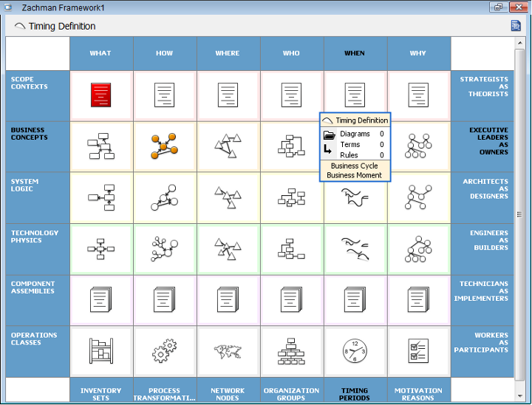Click Executive Leaders as Owners label
Screen dimensions: 532x405
[x=488, y=141]
